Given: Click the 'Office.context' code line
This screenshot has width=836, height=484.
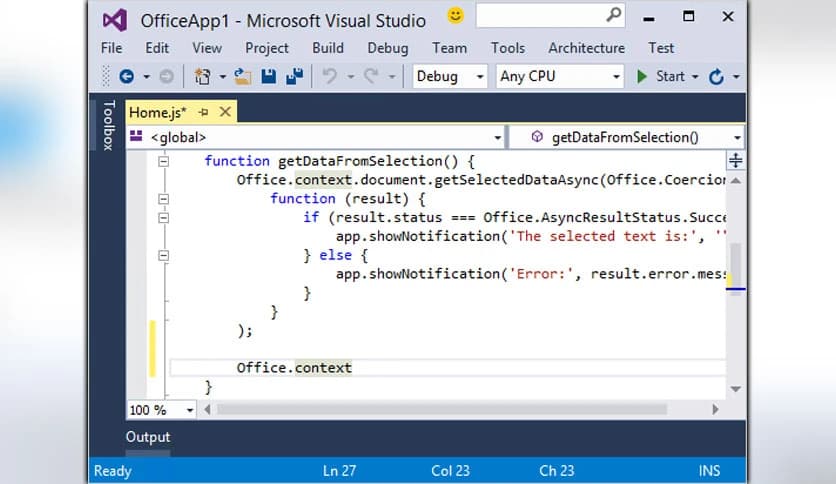Looking at the screenshot, I should click(294, 368).
